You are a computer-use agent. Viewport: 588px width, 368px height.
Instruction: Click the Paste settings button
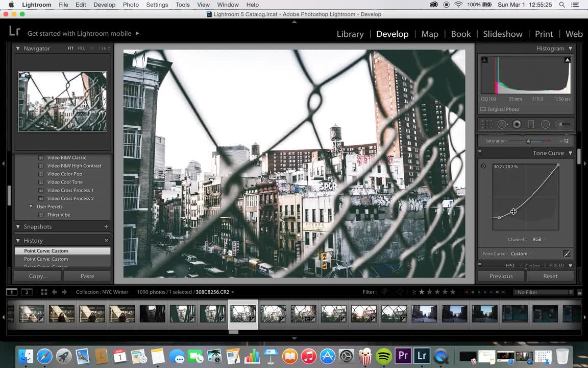(87, 276)
